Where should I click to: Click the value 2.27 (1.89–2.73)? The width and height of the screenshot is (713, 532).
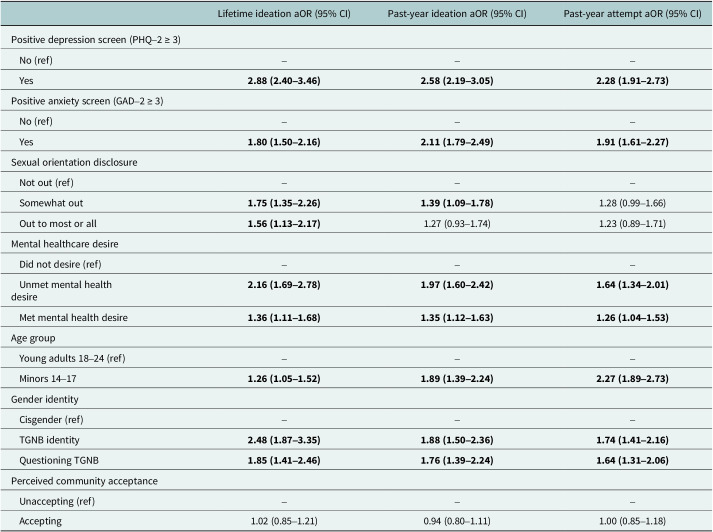(x=633, y=379)
